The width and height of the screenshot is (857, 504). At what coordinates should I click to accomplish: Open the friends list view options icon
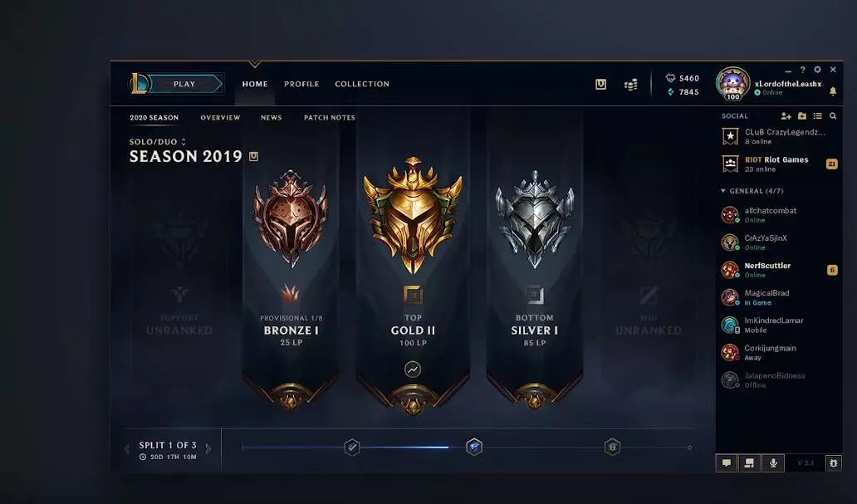point(818,116)
